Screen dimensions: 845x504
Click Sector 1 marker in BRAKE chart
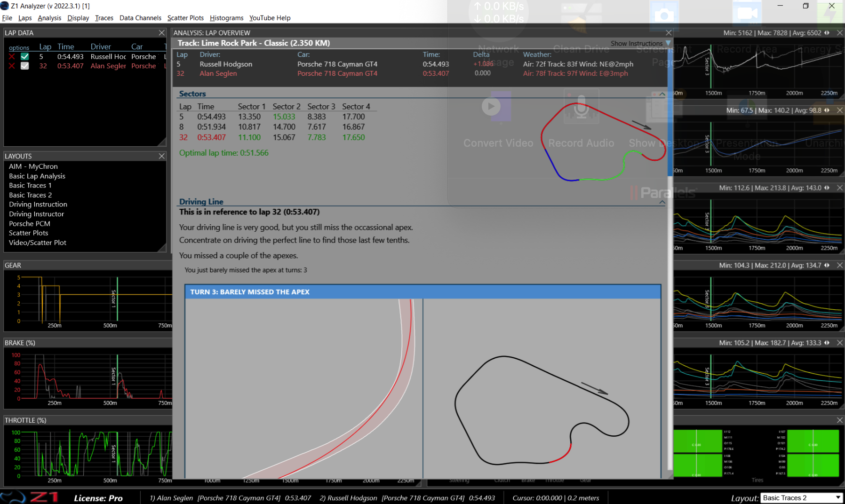click(x=117, y=377)
